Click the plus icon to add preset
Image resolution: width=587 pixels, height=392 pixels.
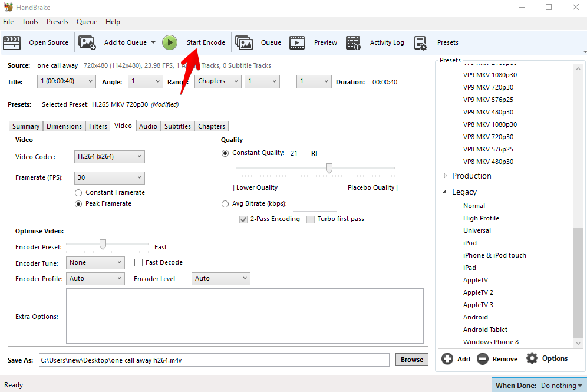click(447, 358)
